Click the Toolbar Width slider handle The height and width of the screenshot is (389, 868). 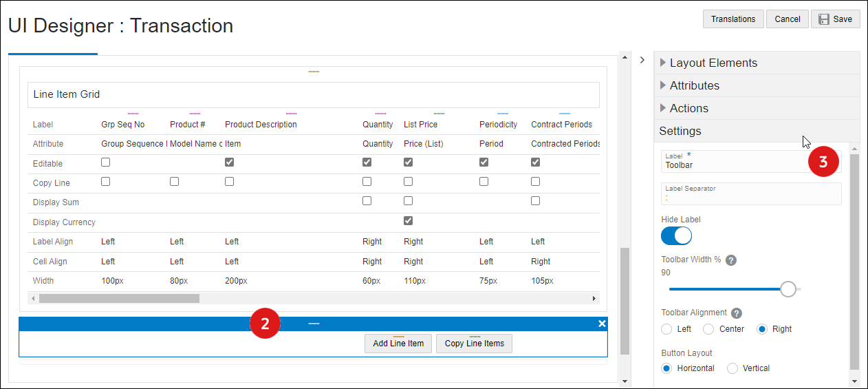(788, 289)
